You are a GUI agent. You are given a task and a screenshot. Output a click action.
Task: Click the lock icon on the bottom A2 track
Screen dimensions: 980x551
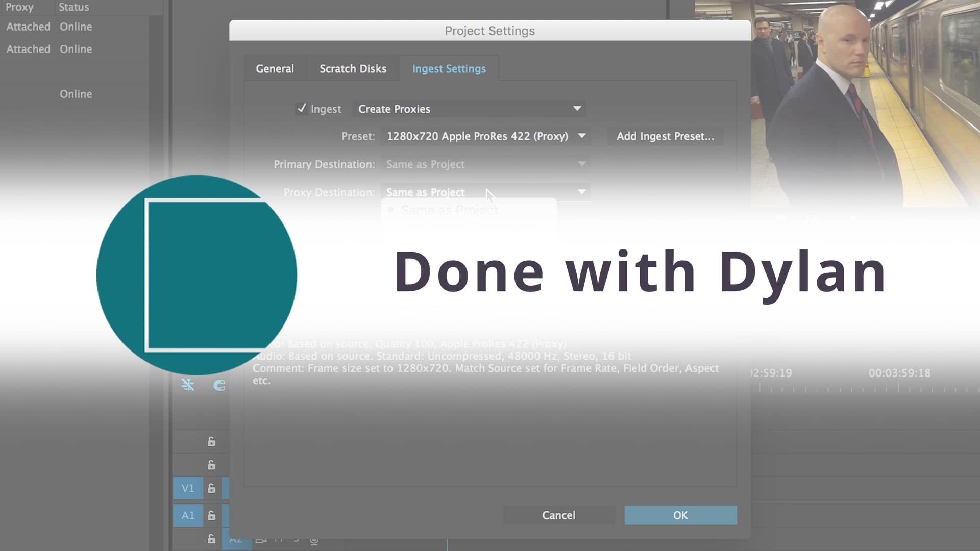211,540
